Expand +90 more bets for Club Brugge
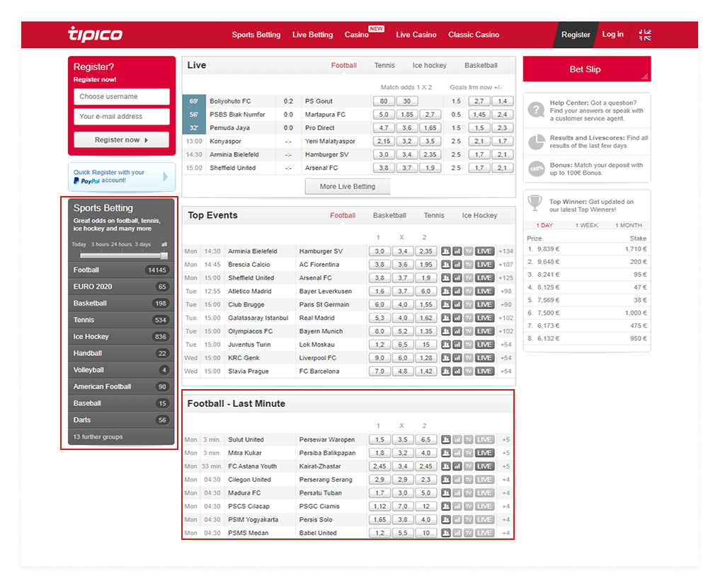Image resolution: width=713 pixels, height=588 pixels. tap(506, 304)
